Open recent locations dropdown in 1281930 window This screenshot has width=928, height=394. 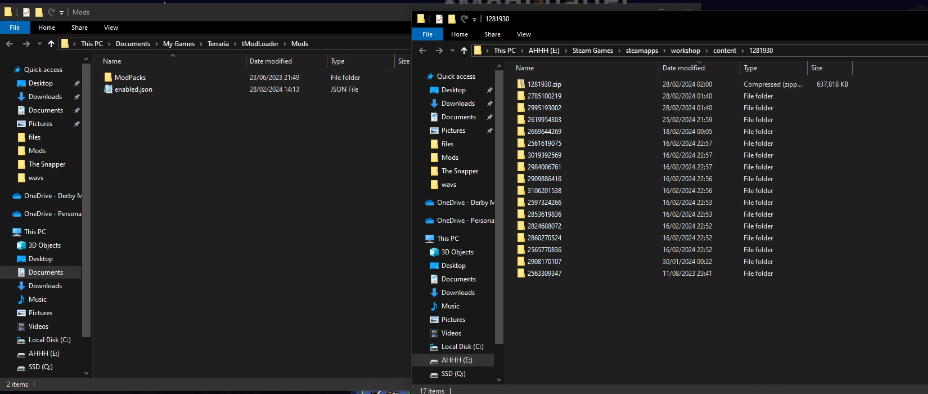tap(453, 51)
